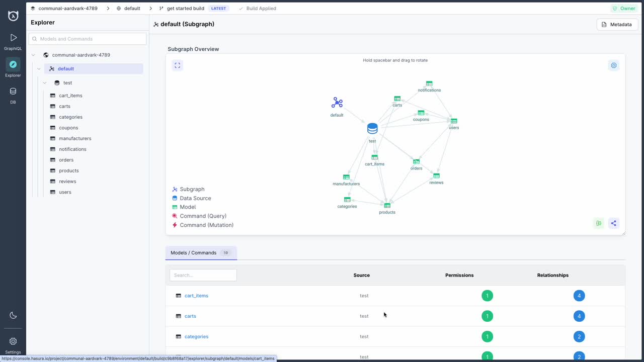Open the Hasura logo home icon
The width and height of the screenshot is (644, 362).
(x=13, y=16)
